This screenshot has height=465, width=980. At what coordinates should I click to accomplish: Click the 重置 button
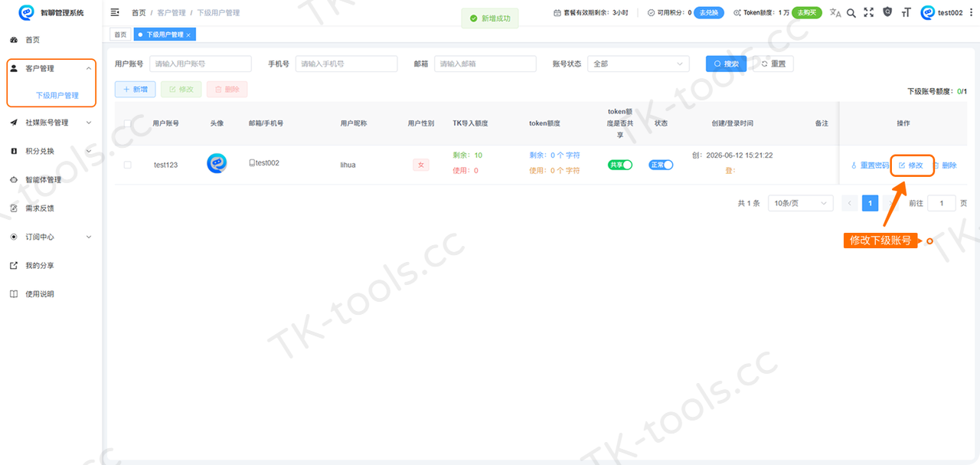(773, 64)
